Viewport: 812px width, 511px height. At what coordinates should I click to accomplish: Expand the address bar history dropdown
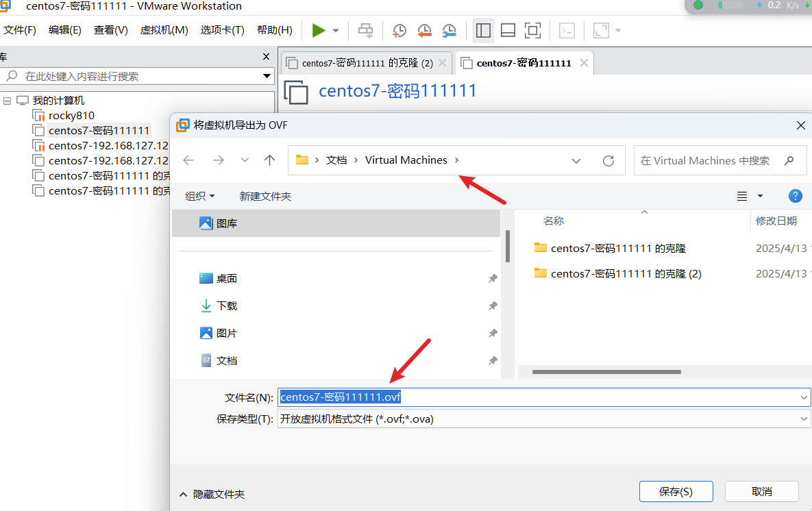click(x=576, y=161)
